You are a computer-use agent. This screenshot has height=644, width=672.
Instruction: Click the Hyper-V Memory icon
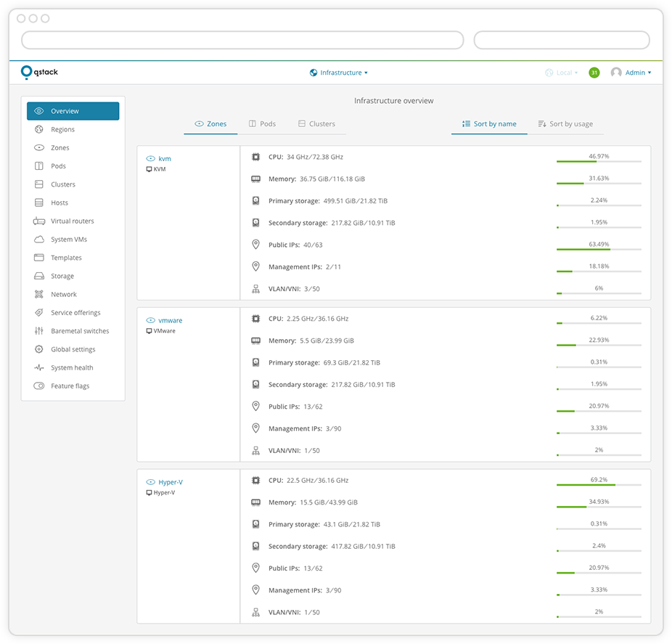(x=256, y=502)
